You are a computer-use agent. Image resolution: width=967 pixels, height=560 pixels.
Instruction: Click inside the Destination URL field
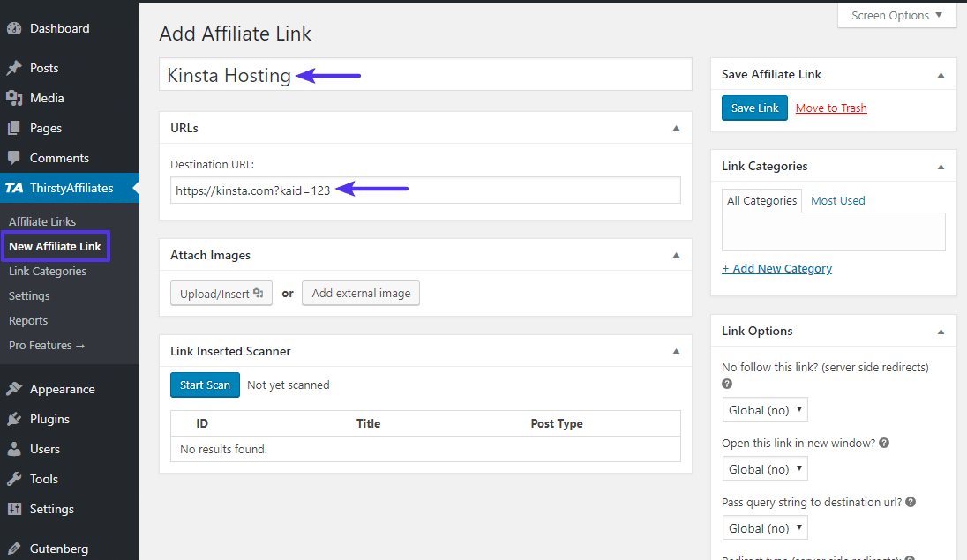point(425,190)
